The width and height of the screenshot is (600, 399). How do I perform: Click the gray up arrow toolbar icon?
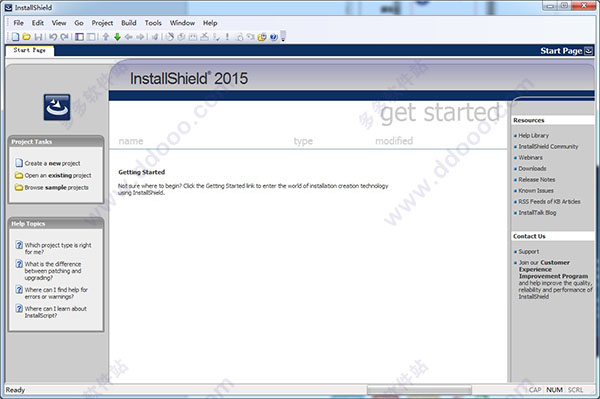[106, 37]
